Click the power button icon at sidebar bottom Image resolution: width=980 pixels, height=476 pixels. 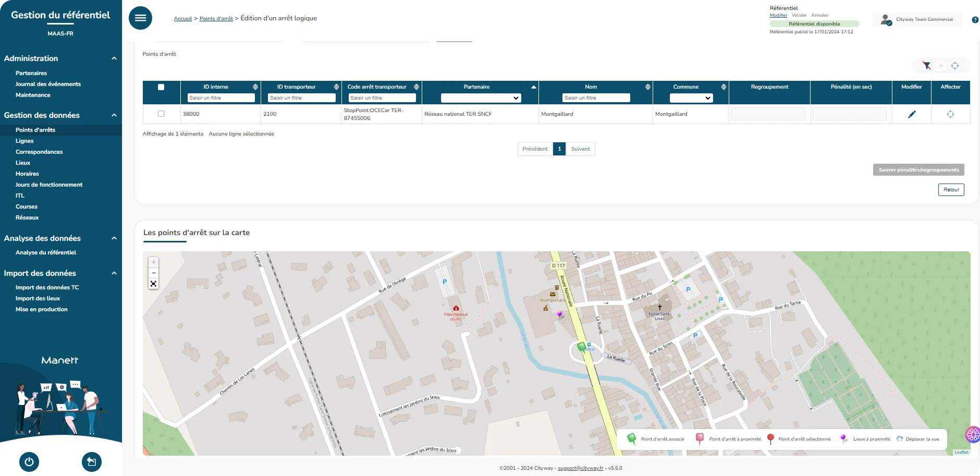[29, 461]
